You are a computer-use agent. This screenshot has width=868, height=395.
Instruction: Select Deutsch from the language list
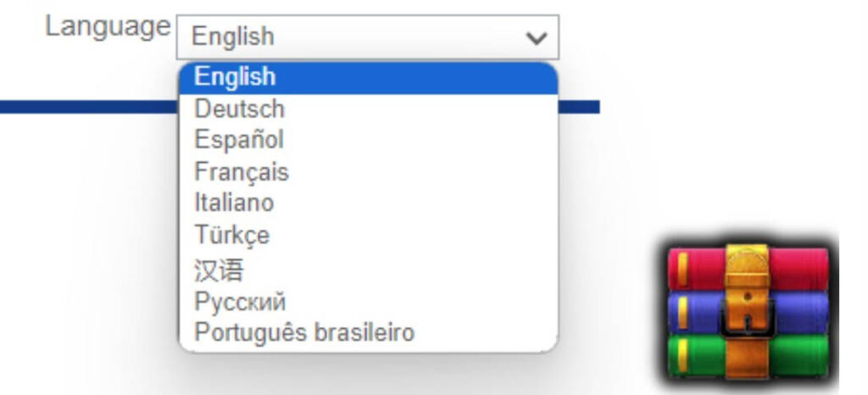point(239,109)
